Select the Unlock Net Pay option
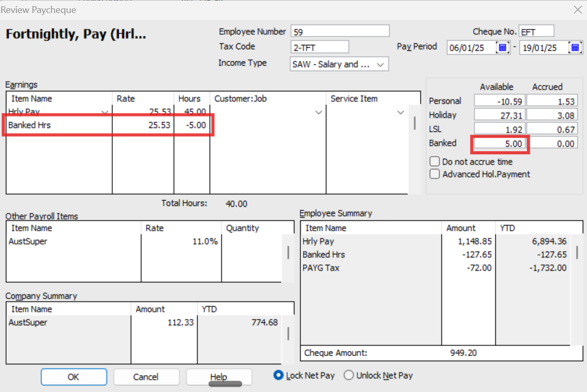 click(349, 375)
